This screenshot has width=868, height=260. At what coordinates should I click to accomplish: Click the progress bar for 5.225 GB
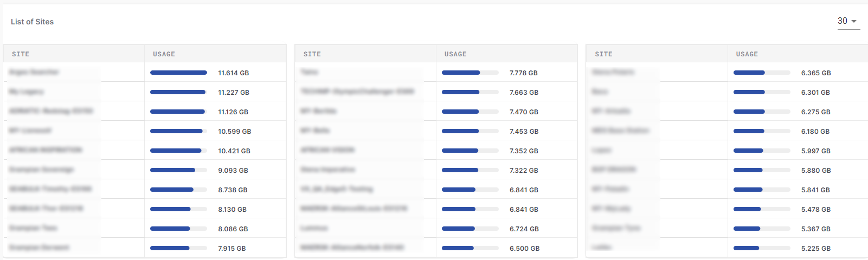761,248
